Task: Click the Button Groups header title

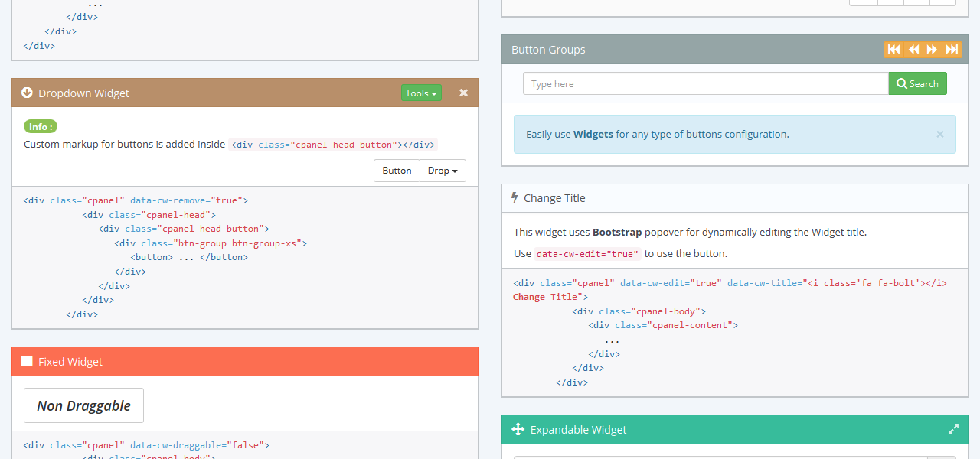Action: (x=548, y=50)
